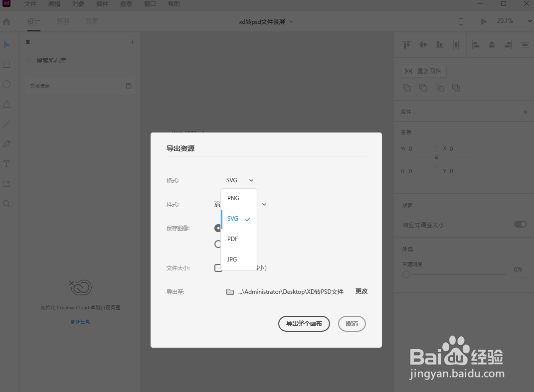This screenshot has height=392, width=534.
Task: Click the align left edges icon
Action: 476,44
